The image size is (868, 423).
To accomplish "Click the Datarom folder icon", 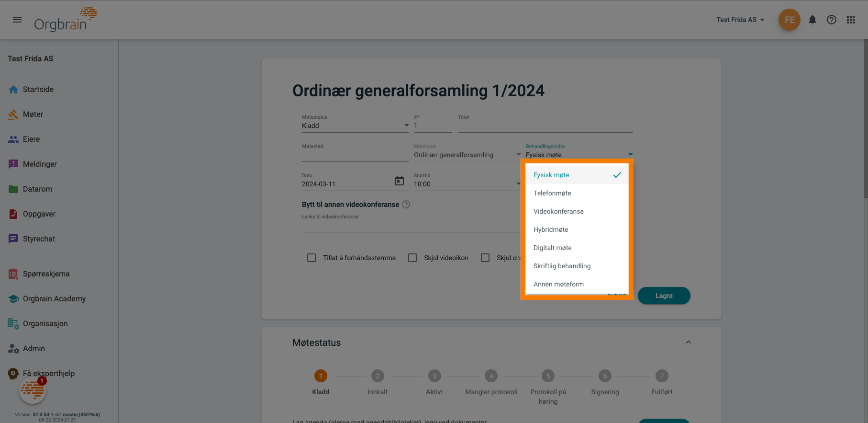I will click(13, 189).
